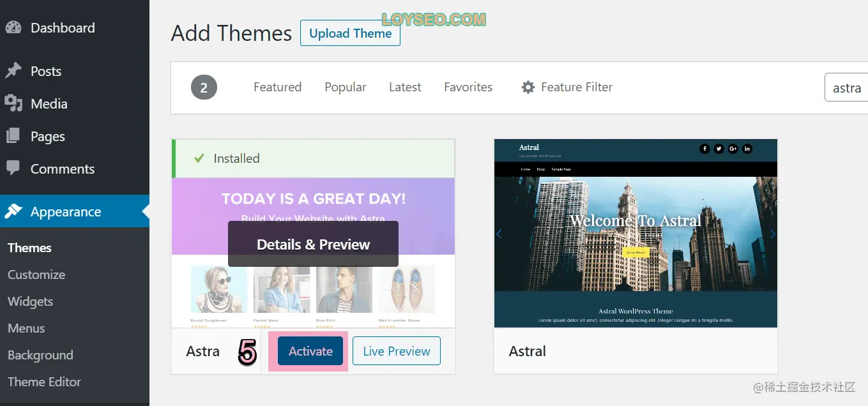This screenshot has height=406, width=868.
Task: Switch to the Favorites tab
Action: click(468, 87)
